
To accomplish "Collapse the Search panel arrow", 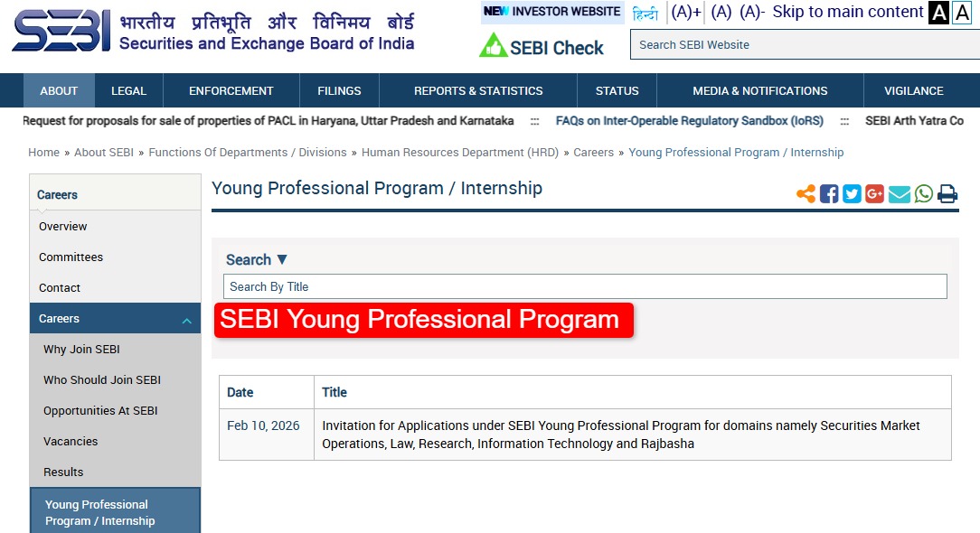I will coord(281,260).
